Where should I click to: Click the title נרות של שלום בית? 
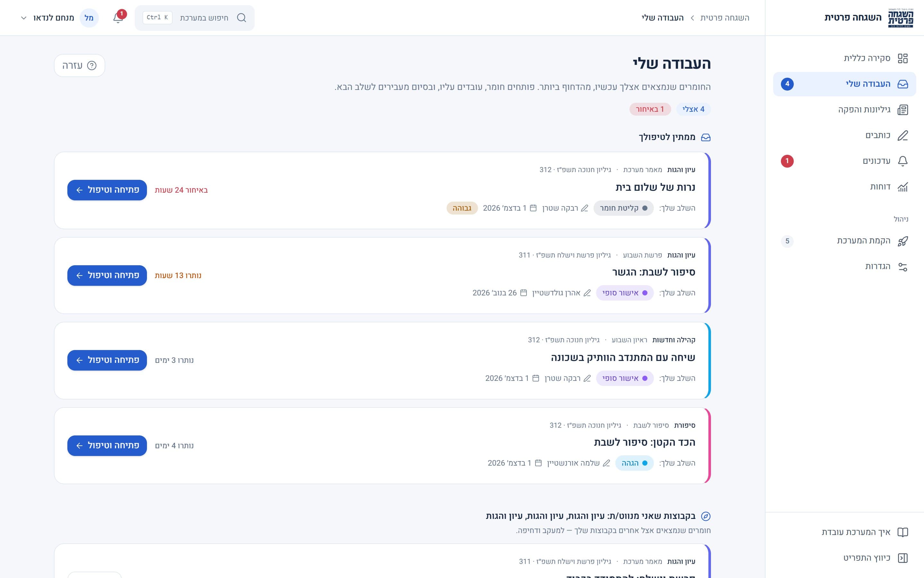[x=655, y=187]
